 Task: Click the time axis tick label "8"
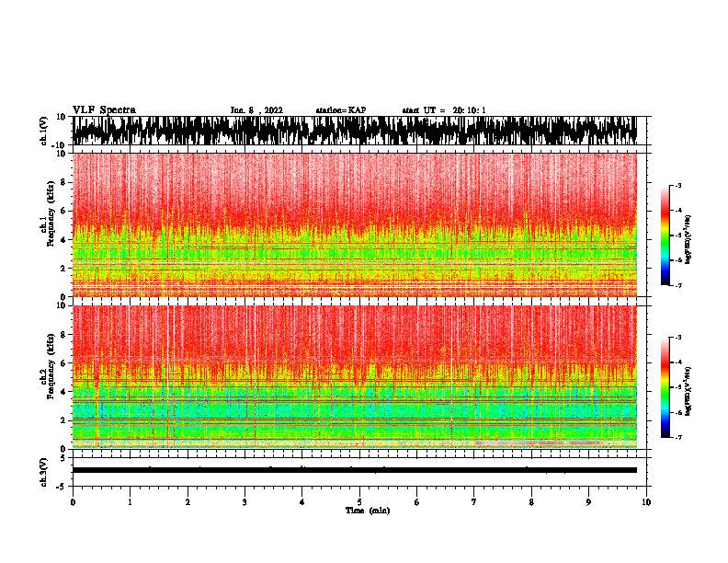pos(531,502)
